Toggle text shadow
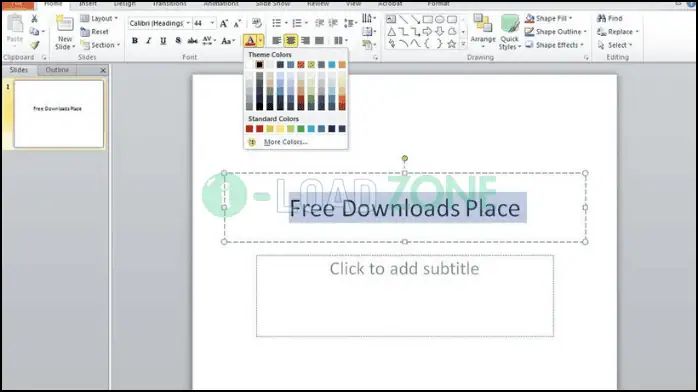Viewport: 698px width, 392px height. [x=178, y=40]
